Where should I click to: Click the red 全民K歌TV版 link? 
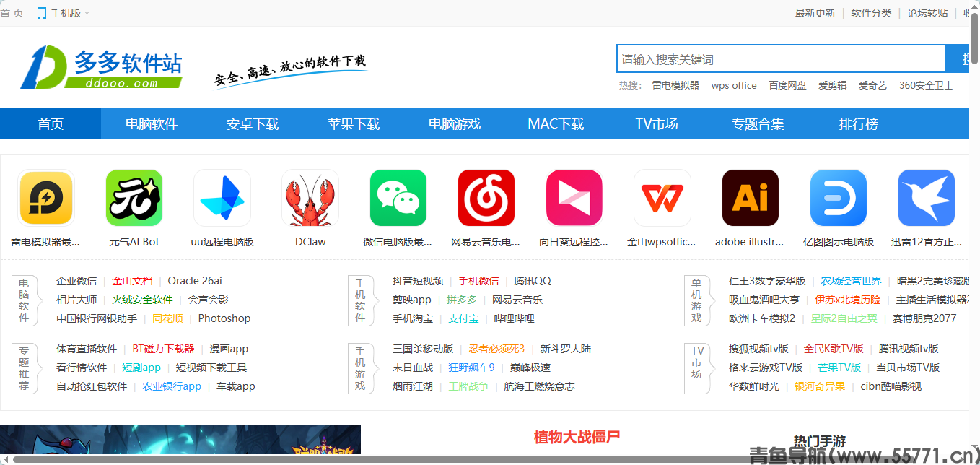[x=834, y=349]
